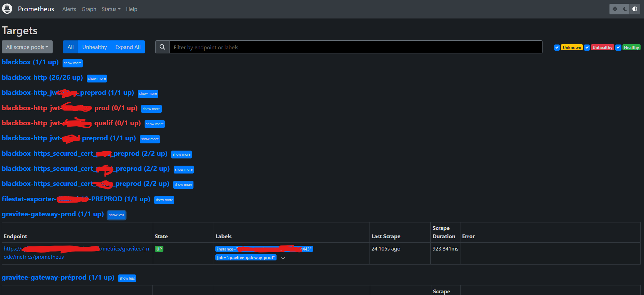
Task: Click the Prometheus flame logo
Action: click(7, 9)
